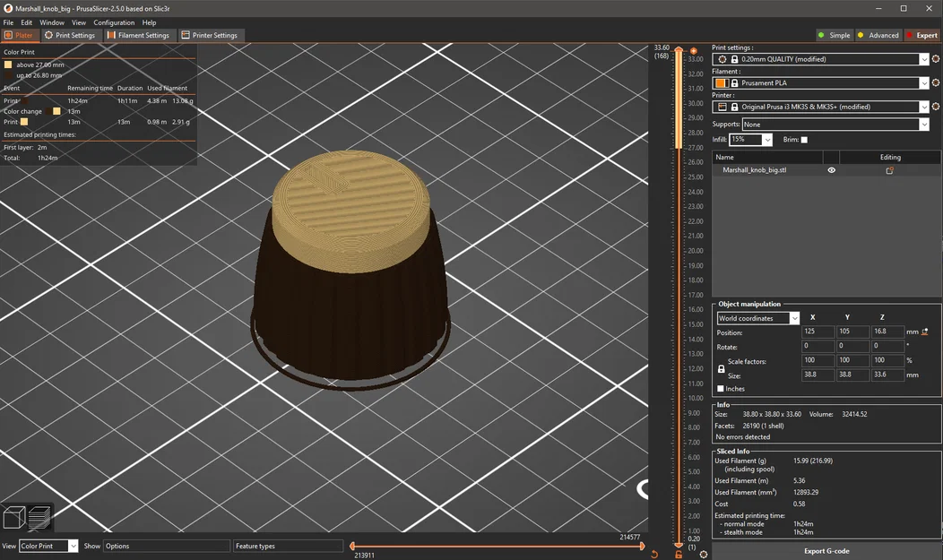Click the scale factors lock icon

click(x=722, y=368)
